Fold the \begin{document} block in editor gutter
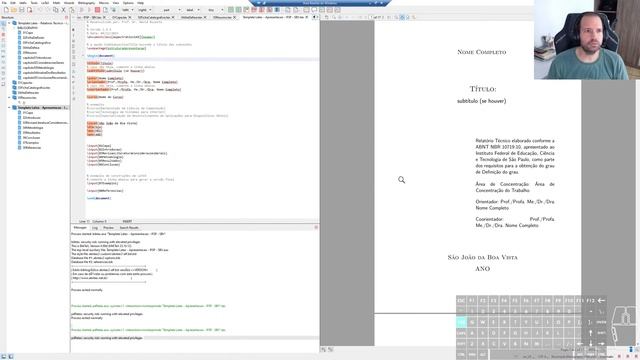The width and height of the screenshot is (640, 360). click(83, 56)
